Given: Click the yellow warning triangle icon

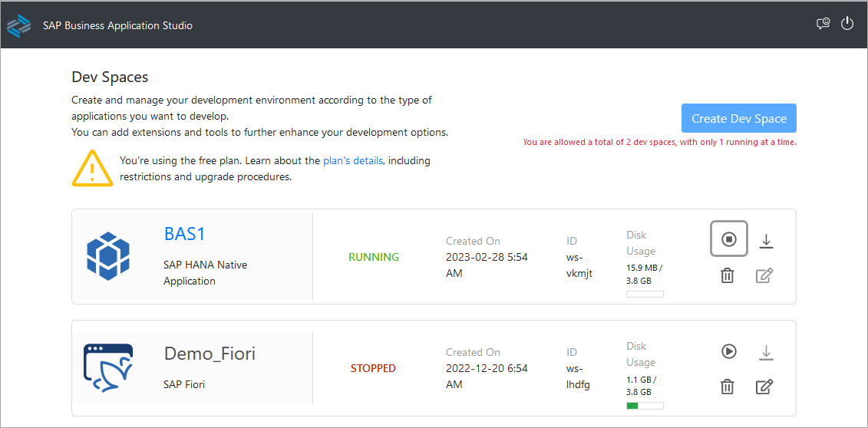Looking at the screenshot, I should (92, 168).
